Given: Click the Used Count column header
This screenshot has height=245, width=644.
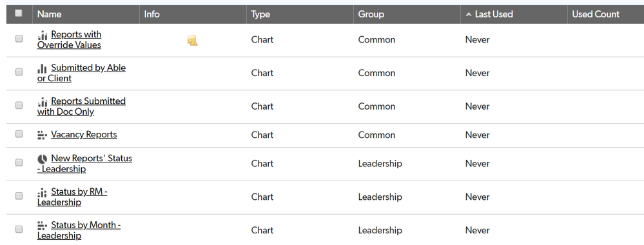Looking at the screenshot, I should coord(596,14).
